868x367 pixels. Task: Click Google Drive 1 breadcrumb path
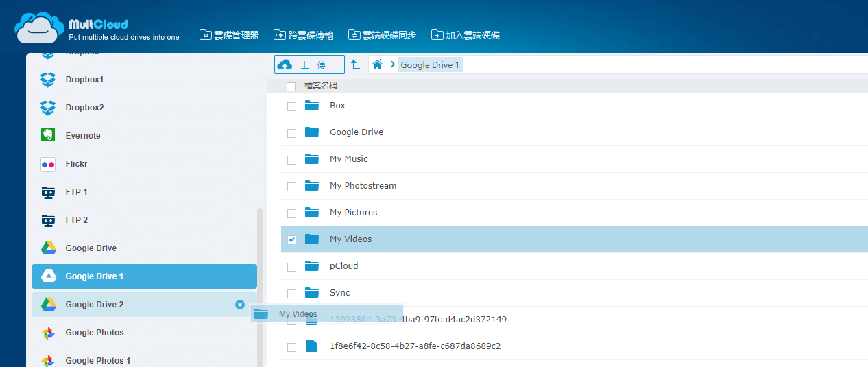pos(430,64)
